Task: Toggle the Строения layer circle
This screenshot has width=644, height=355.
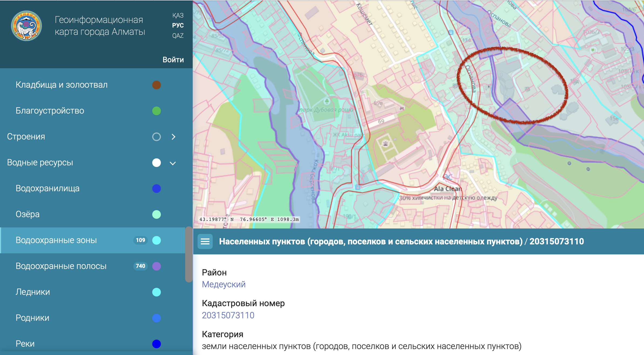Action: 157,137
